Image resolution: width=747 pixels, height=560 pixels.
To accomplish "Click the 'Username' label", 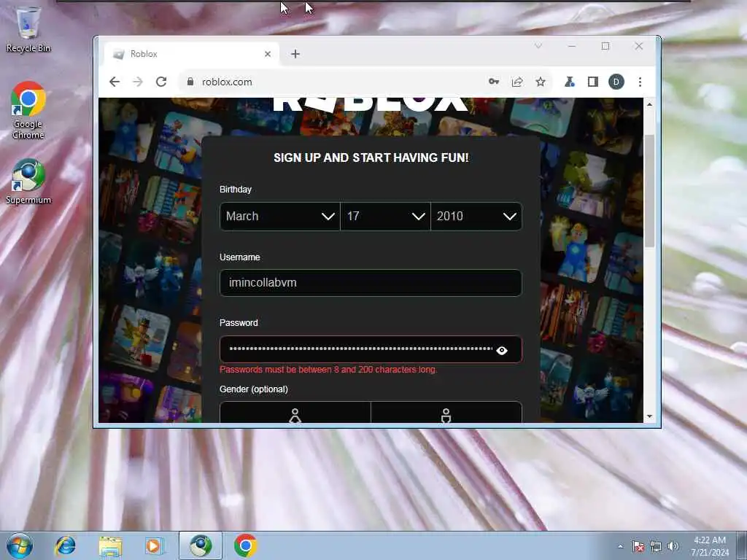I will coord(239,257).
